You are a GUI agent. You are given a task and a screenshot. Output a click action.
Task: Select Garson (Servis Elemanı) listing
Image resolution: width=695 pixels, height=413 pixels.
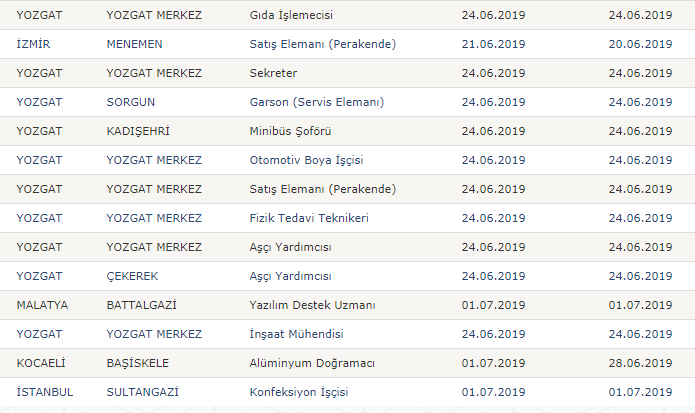[x=316, y=102]
